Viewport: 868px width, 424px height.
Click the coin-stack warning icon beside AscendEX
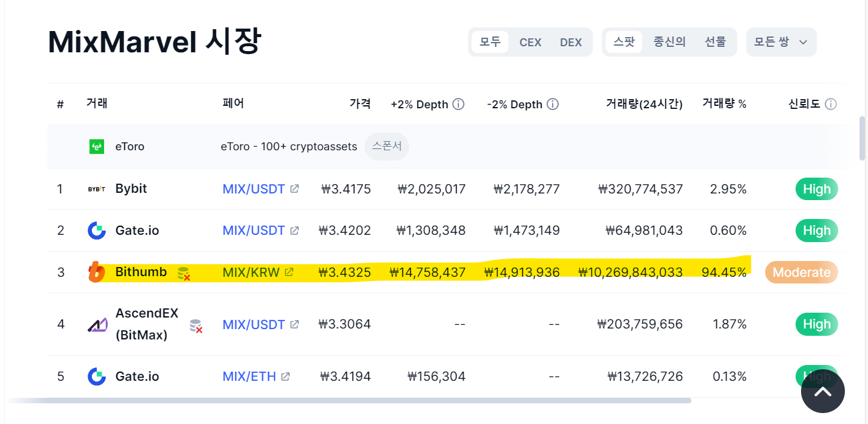[x=195, y=326]
